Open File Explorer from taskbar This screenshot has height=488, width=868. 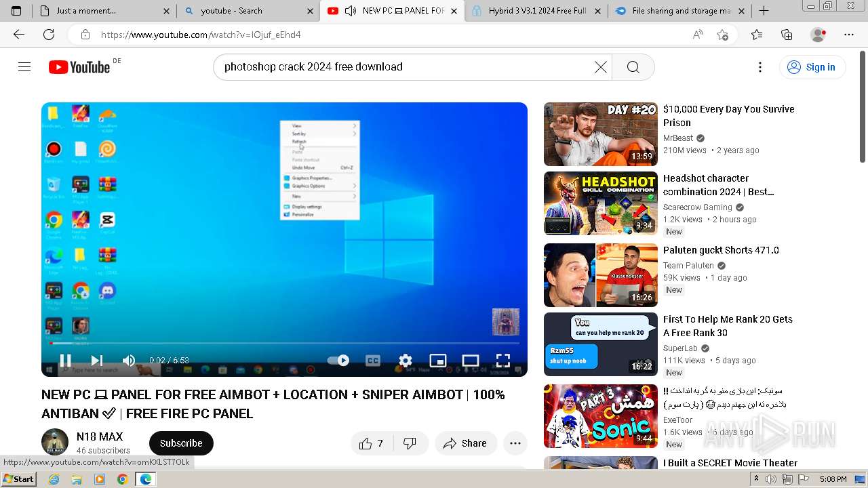tap(77, 479)
